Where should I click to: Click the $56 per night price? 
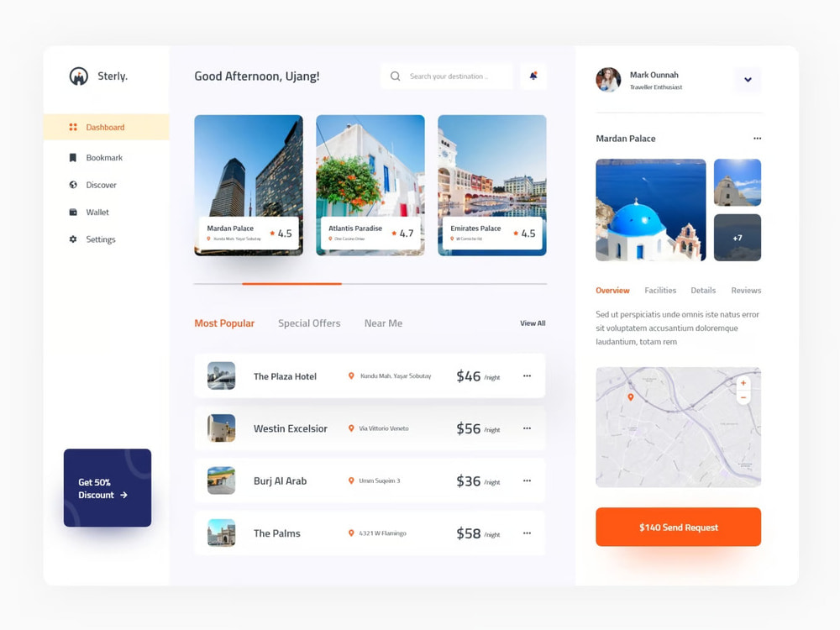pyautogui.click(x=478, y=428)
